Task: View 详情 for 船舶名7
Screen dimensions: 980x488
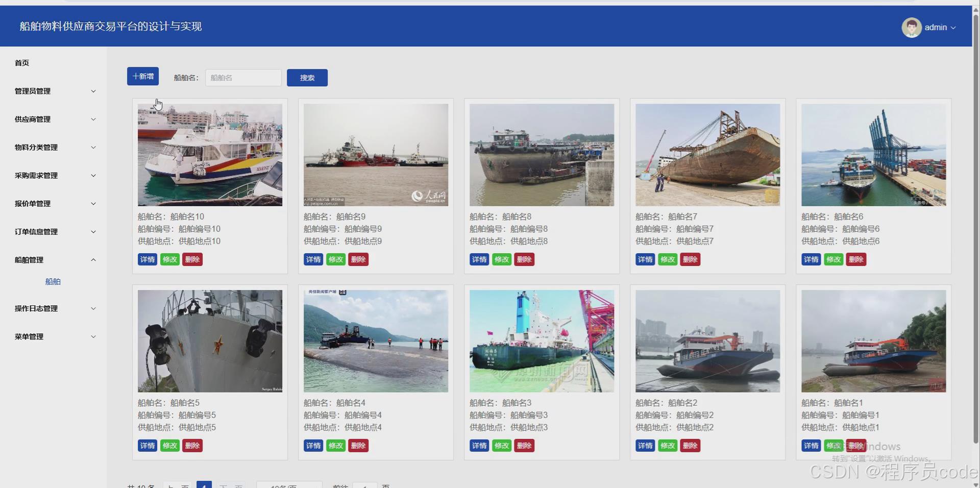Action: [x=645, y=259]
